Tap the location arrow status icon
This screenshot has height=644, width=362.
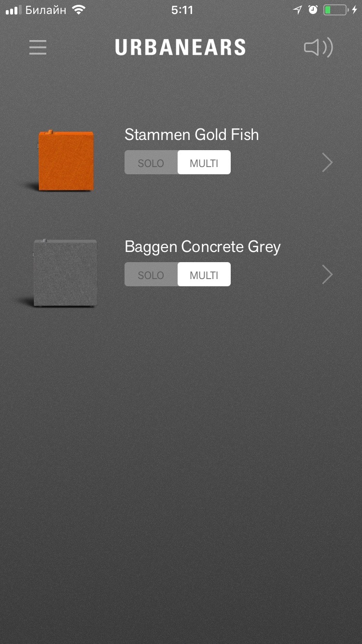(x=298, y=10)
